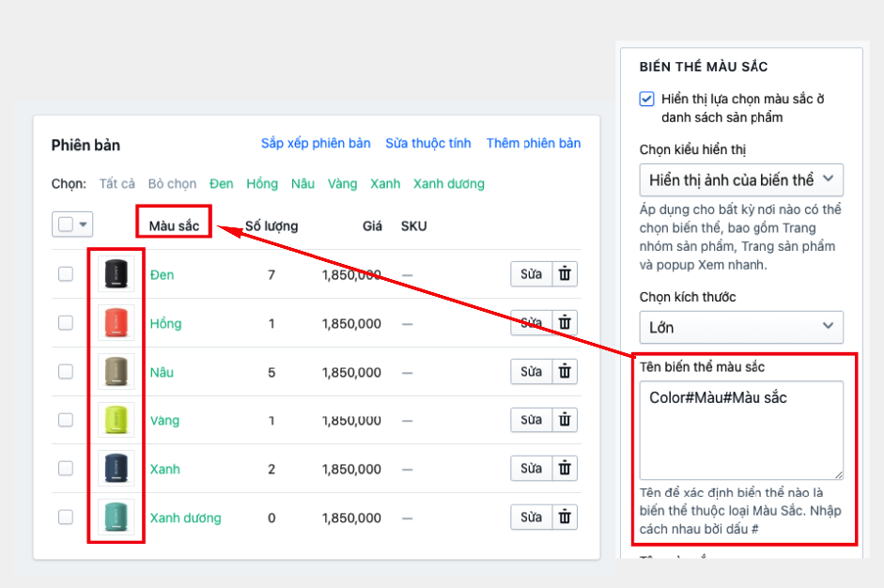Disable showing color options in product list
The height and width of the screenshot is (588, 884).
(x=646, y=100)
